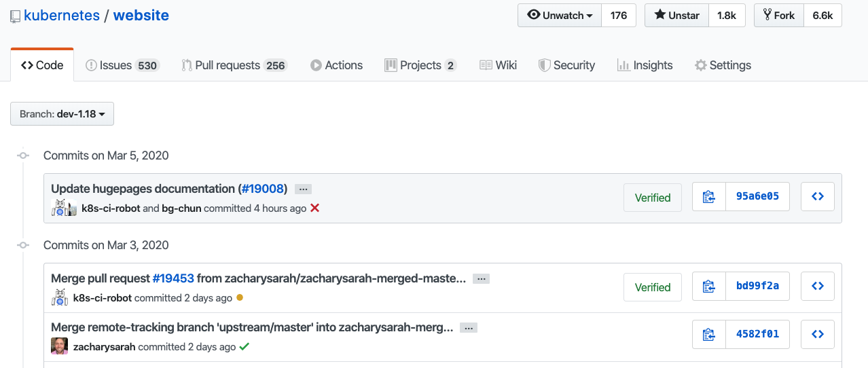Screen dimensions: 868x368
Task: Copy SHA for commit 4582f01
Action: click(x=709, y=334)
